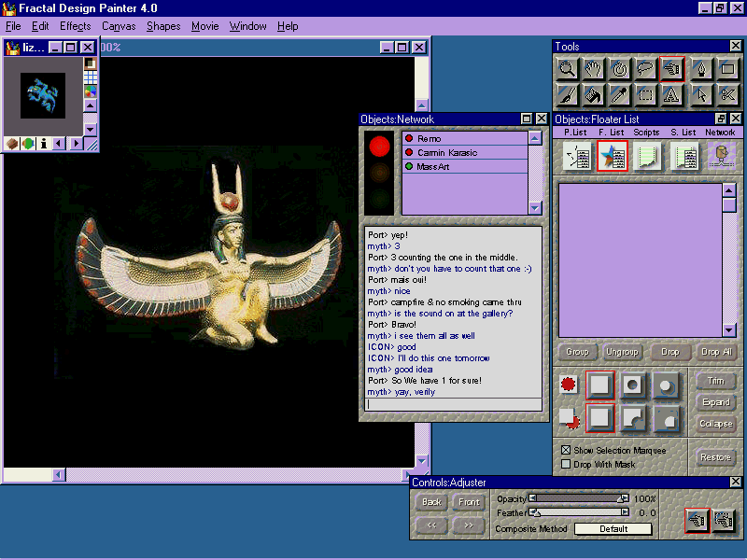Click down arrow of Network user list
Image resolution: width=747 pixels, height=560 pixels.
535,208
